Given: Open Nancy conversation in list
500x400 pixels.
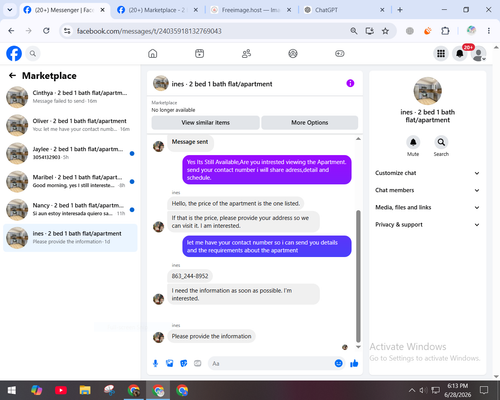Looking at the screenshot, I should click(70, 210).
